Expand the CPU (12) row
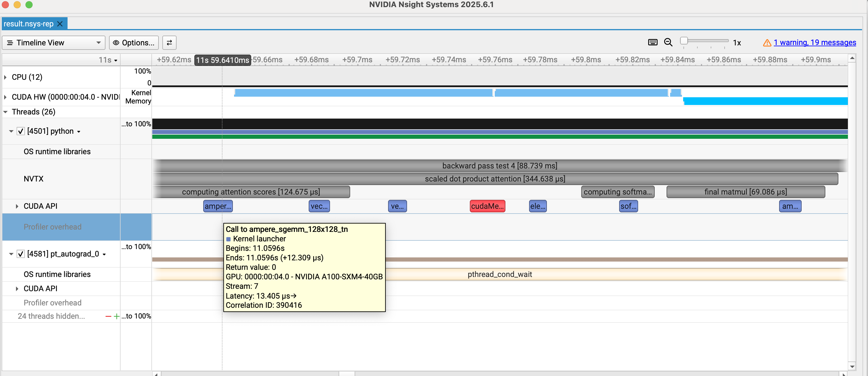This screenshot has height=376, width=868. click(x=5, y=77)
